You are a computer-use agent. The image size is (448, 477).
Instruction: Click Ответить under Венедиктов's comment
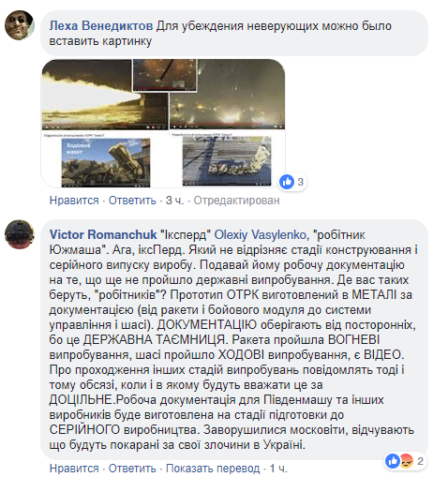132,201
